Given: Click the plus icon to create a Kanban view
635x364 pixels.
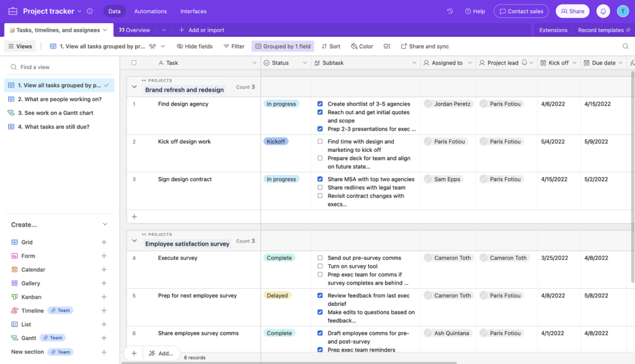Looking at the screenshot, I should 104,296.
